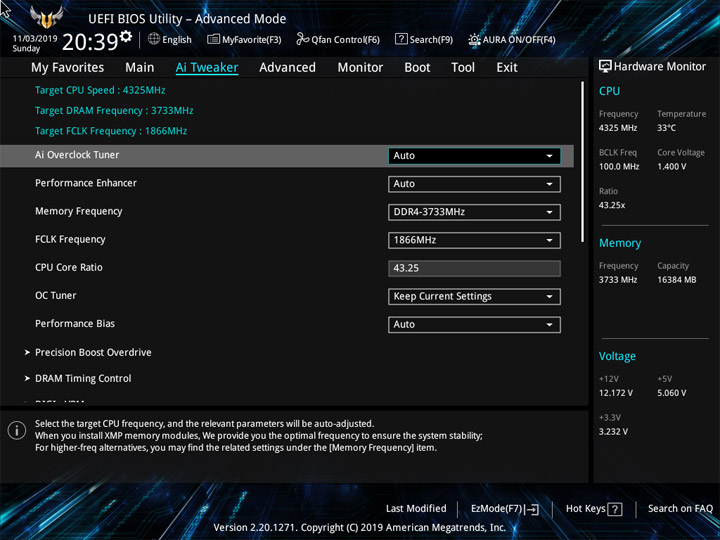Click the Hot Keys question mark box
The image size is (720, 540).
(x=615, y=509)
